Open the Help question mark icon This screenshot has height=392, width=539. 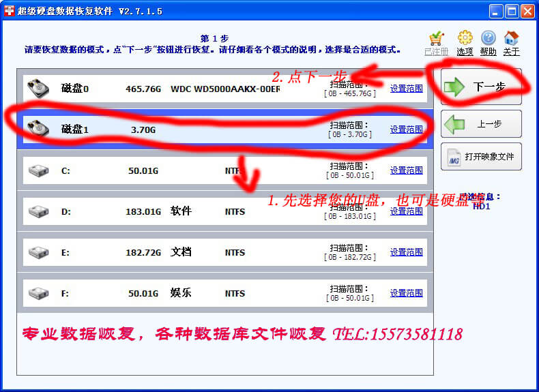point(488,38)
